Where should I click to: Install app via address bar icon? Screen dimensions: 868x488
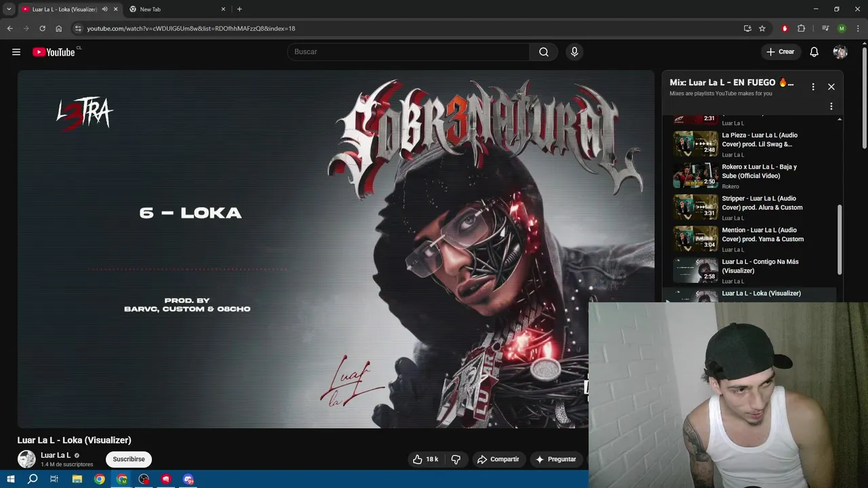[x=747, y=28]
